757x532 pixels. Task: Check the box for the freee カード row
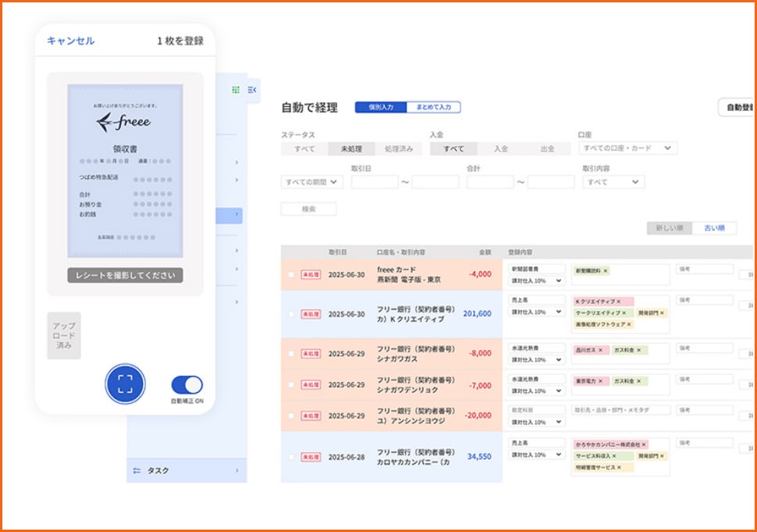pyautogui.click(x=291, y=275)
